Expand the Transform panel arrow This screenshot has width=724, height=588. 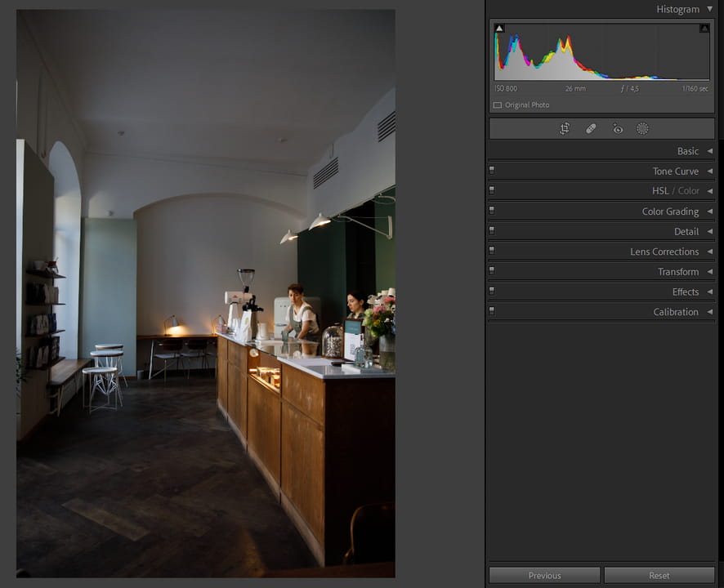709,271
